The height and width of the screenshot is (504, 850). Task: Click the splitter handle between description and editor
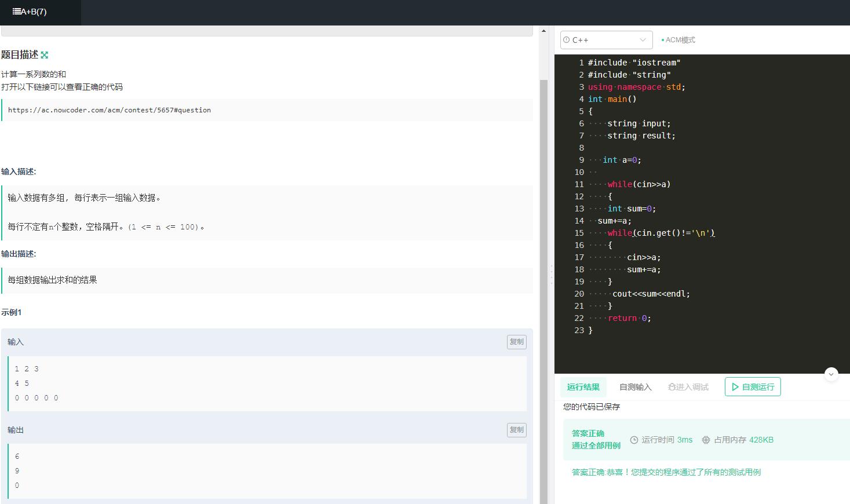tap(551, 275)
